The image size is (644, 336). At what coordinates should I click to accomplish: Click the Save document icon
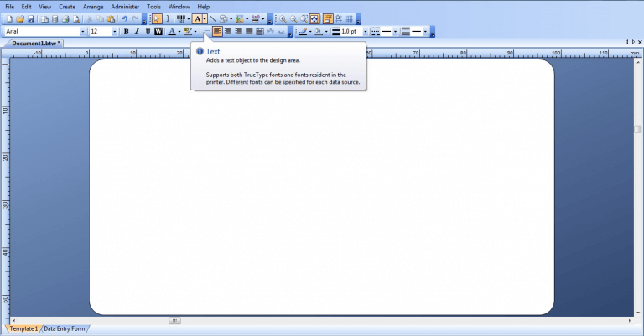(31, 18)
